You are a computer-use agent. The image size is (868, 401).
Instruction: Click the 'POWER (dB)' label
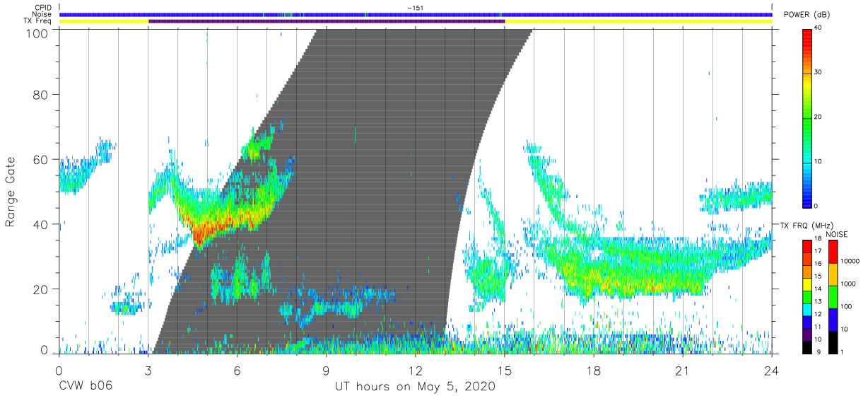pos(808,15)
